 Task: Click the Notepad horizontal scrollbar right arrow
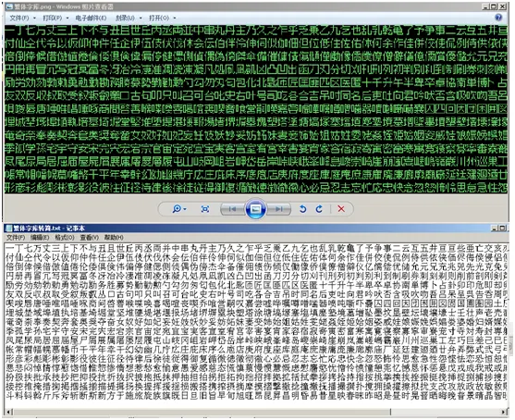[x=504, y=412]
